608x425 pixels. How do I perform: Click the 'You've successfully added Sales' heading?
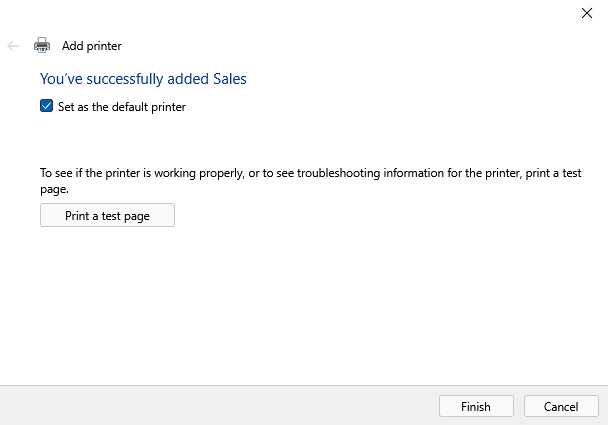pyautogui.click(x=143, y=79)
